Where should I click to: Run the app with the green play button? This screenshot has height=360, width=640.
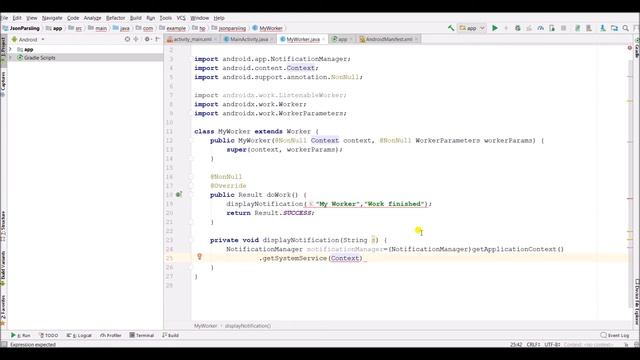pos(495,28)
